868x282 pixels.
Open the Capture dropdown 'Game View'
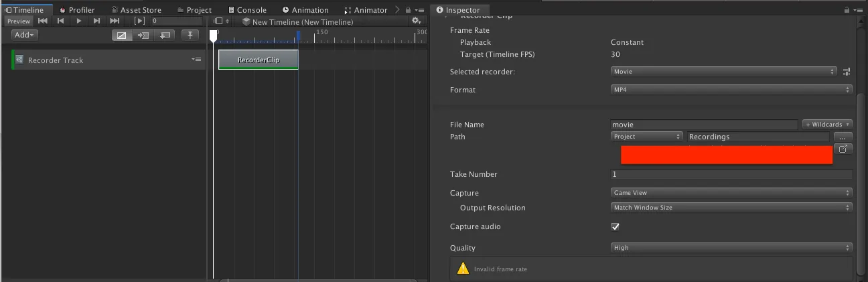731,192
